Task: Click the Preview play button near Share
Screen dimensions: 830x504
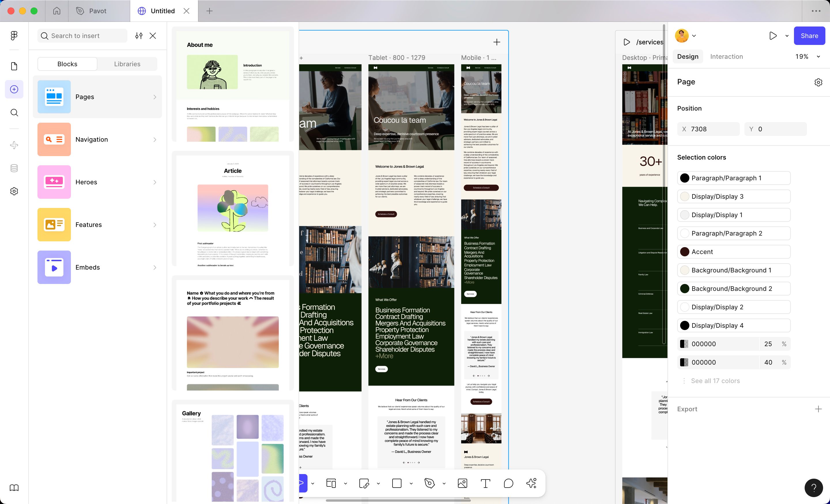Action: click(x=773, y=36)
